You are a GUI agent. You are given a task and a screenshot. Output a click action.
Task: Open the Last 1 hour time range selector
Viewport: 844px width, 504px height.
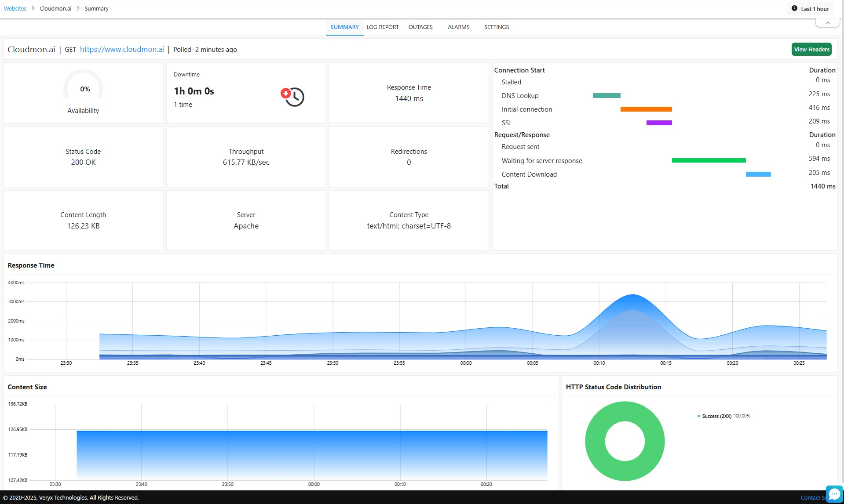pos(810,9)
